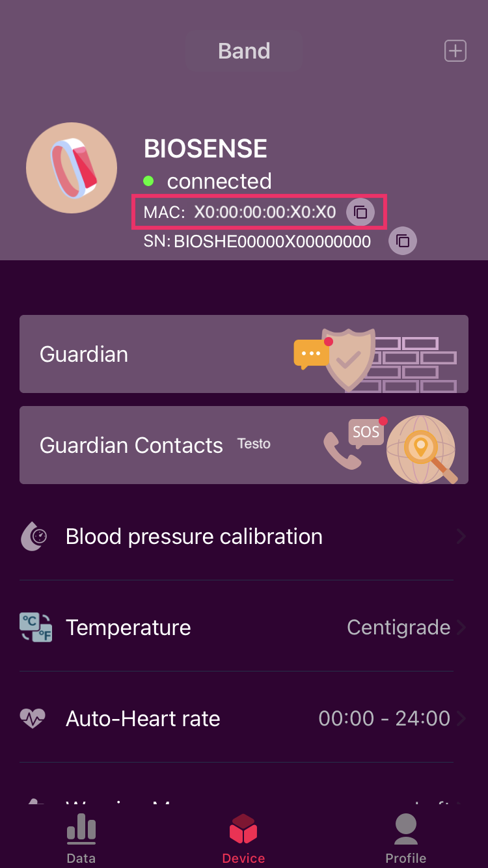The width and height of the screenshot is (488, 868).
Task: Select the Data tab icon in bottom bar
Action: point(81,829)
